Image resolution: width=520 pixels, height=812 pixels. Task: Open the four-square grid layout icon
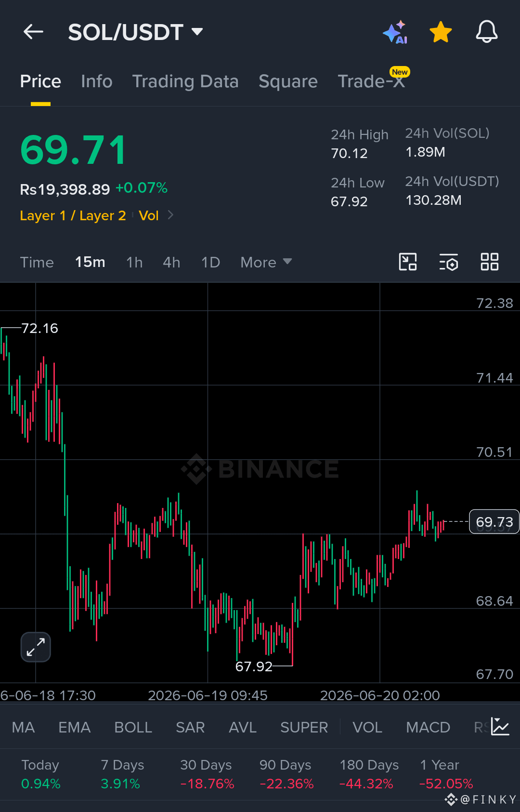click(x=490, y=262)
